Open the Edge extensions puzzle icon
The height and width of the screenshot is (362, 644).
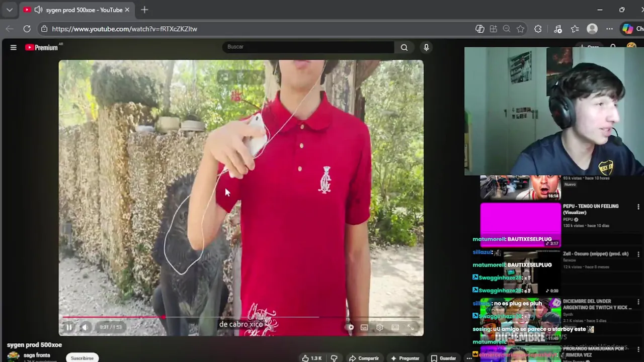point(538,29)
